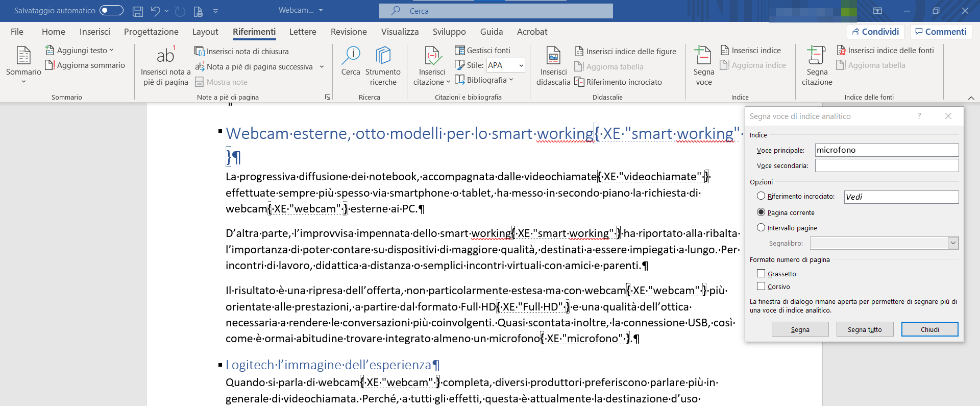Click the Save icon in title bar
This screenshot has width=980, height=406.
coord(137,11)
